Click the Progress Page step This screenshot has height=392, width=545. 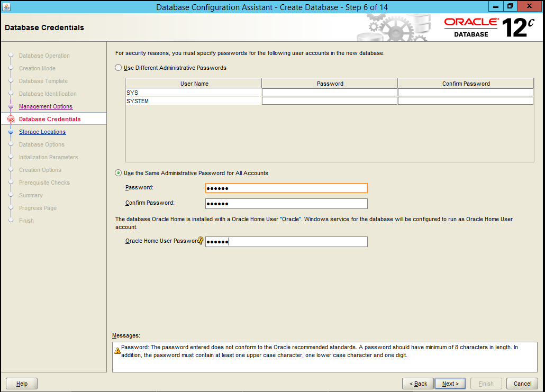tap(38, 208)
